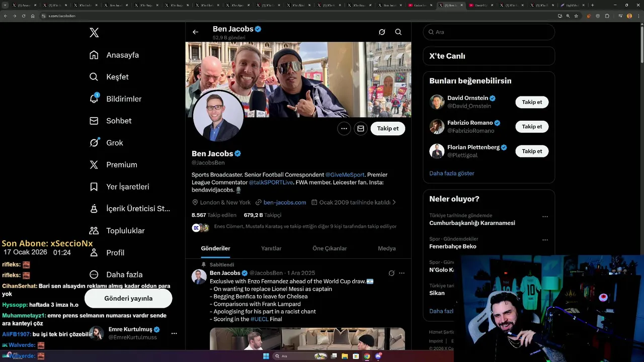Open David Ornstein profile avatar
This screenshot has height=362, width=644.
(437, 102)
